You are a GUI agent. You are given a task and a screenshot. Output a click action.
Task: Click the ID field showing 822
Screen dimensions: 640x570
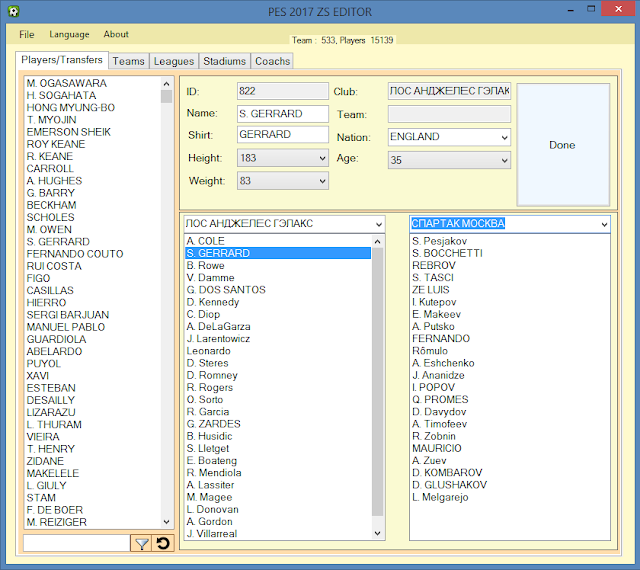(282, 91)
